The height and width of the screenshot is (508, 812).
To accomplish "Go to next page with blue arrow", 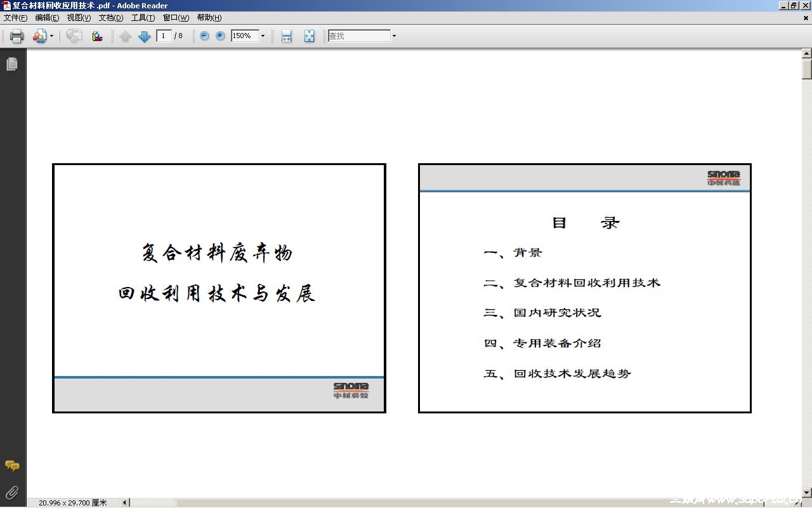I will point(144,36).
